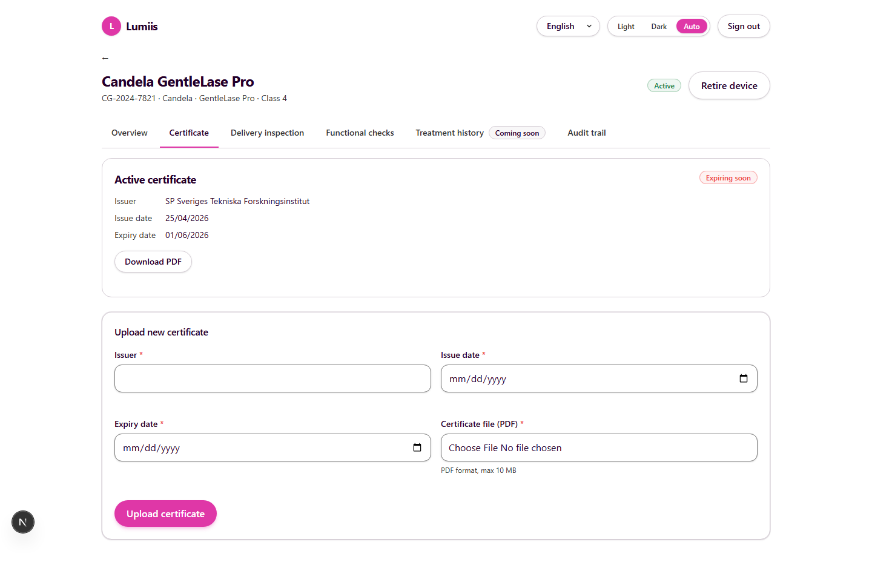
Task: Click the Lumiis logo circle
Action: 111,26
